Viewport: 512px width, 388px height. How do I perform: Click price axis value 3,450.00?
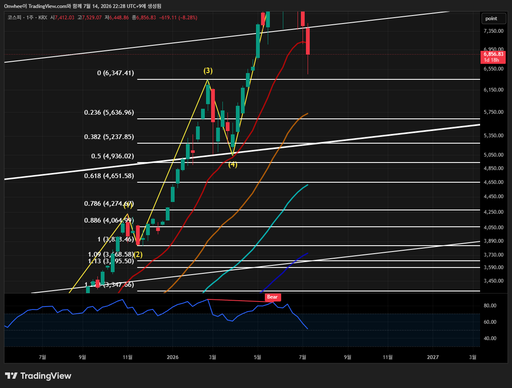point(494,281)
